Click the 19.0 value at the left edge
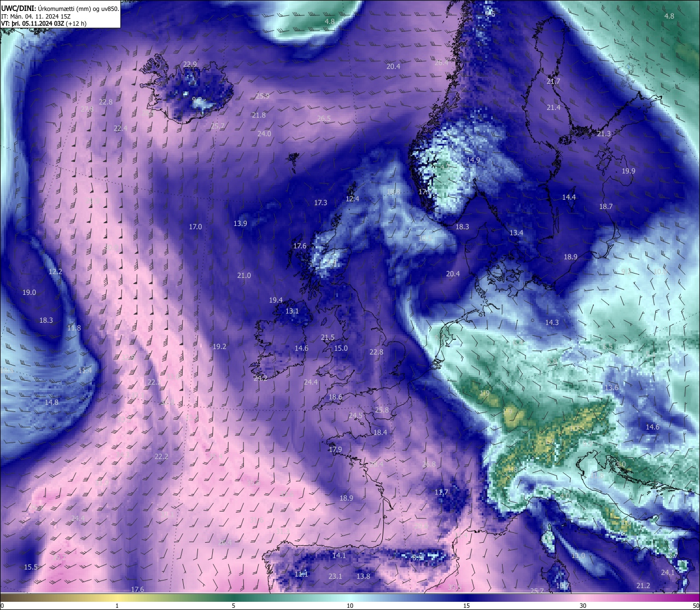The image size is (700, 610). [x=29, y=292]
